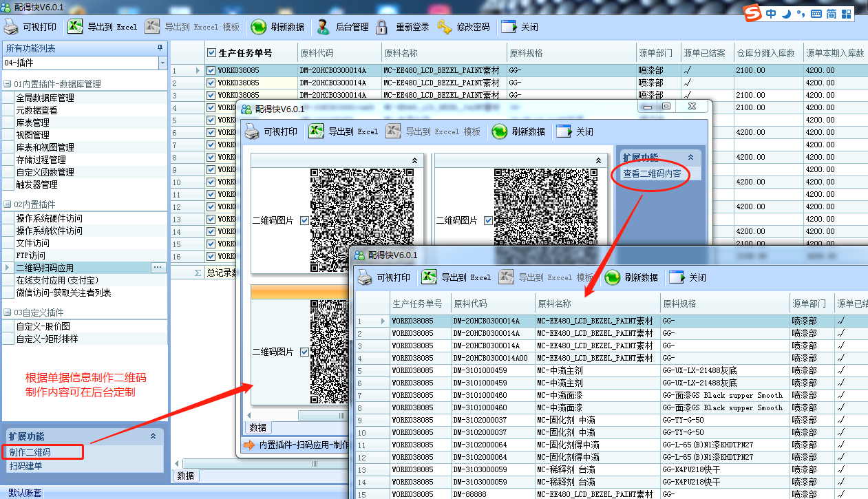The width and height of the screenshot is (868, 499).
Task: Toggle 二维码图片 checkbox in the orange-header panel
Action: [x=305, y=352]
